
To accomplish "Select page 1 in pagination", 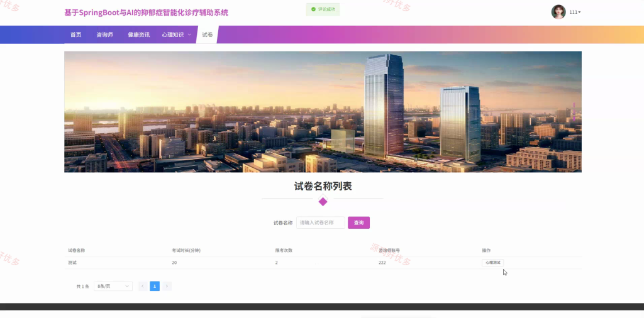I will click(155, 286).
